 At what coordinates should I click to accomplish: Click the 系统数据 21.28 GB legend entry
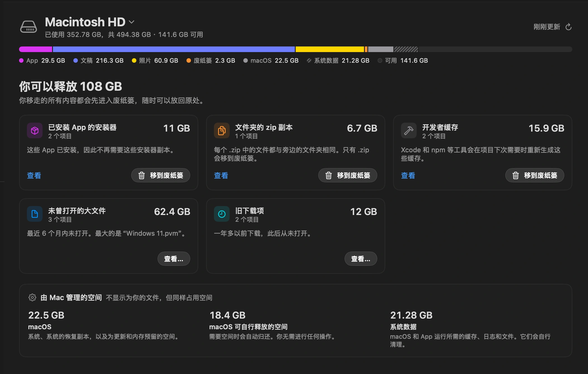point(338,60)
